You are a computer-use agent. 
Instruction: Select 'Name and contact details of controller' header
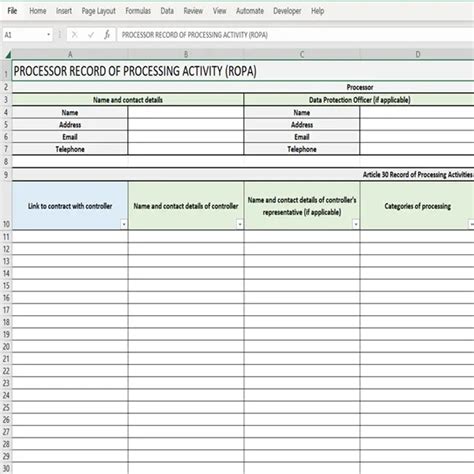(x=186, y=206)
